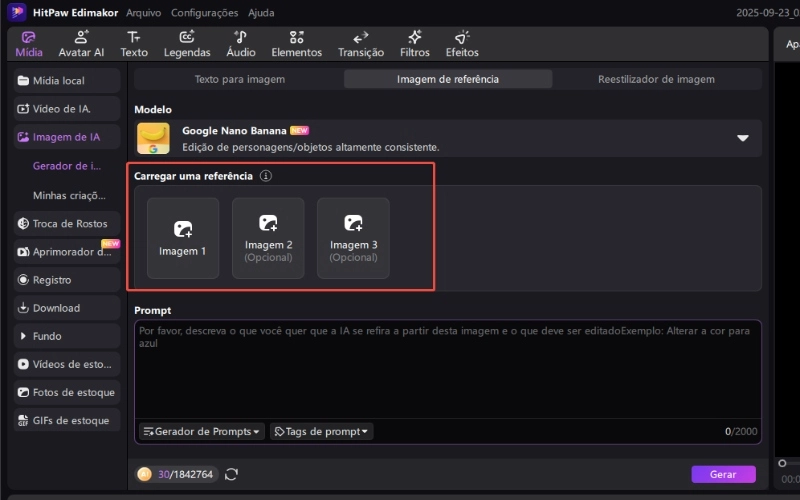This screenshot has width=800, height=500.
Task: Select Troca de Rostos in sidebar
Action: (x=67, y=223)
